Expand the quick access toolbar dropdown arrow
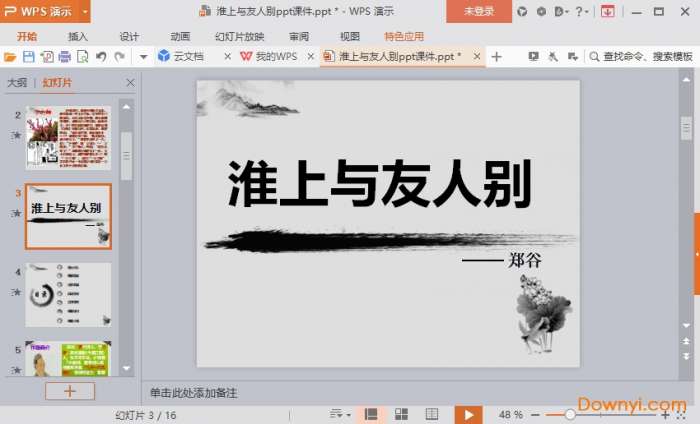700x424 pixels. [x=143, y=57]
